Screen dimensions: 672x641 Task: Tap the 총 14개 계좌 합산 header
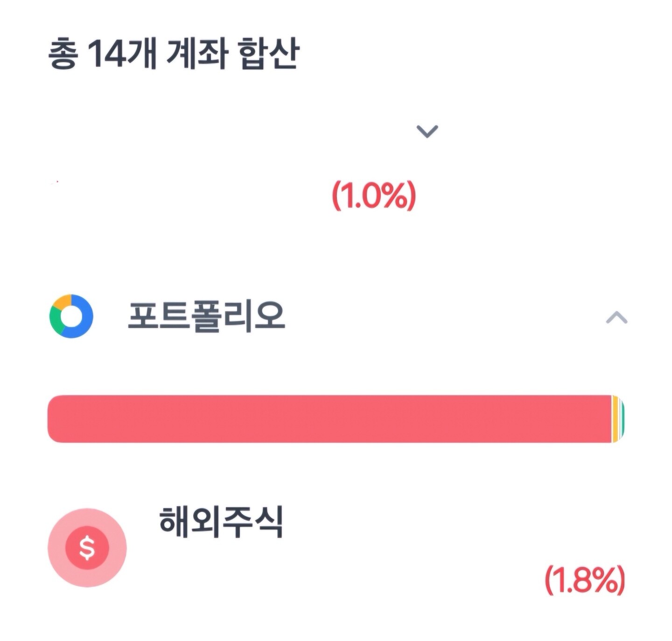pos(173,55)
